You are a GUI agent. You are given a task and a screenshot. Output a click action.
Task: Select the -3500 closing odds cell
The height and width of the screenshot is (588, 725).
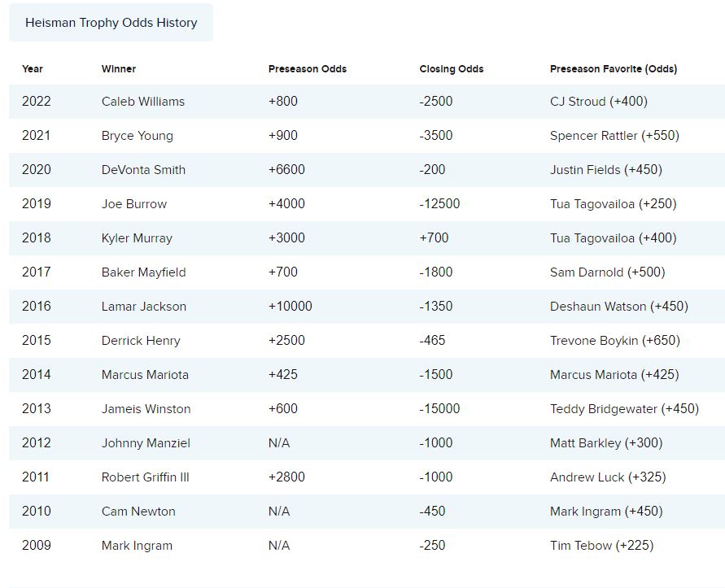(435, 136)
